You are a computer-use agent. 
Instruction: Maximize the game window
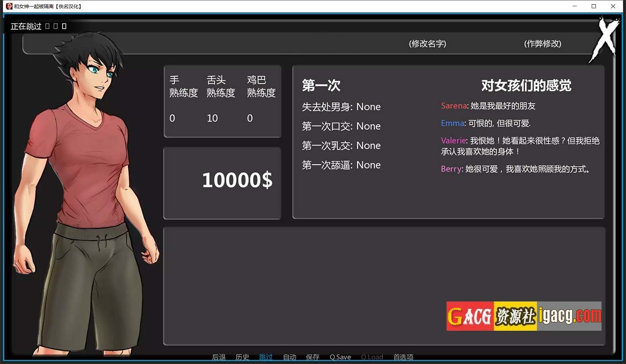pos(594,6)
